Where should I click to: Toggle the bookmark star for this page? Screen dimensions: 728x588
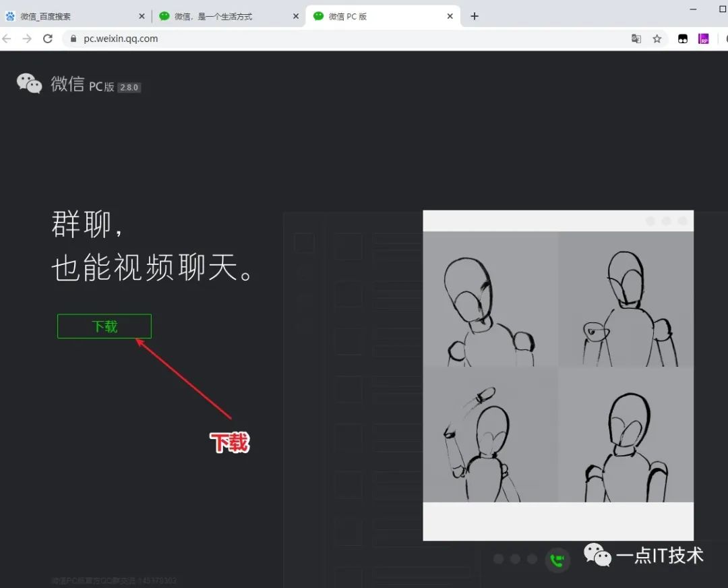click(657, 38)
